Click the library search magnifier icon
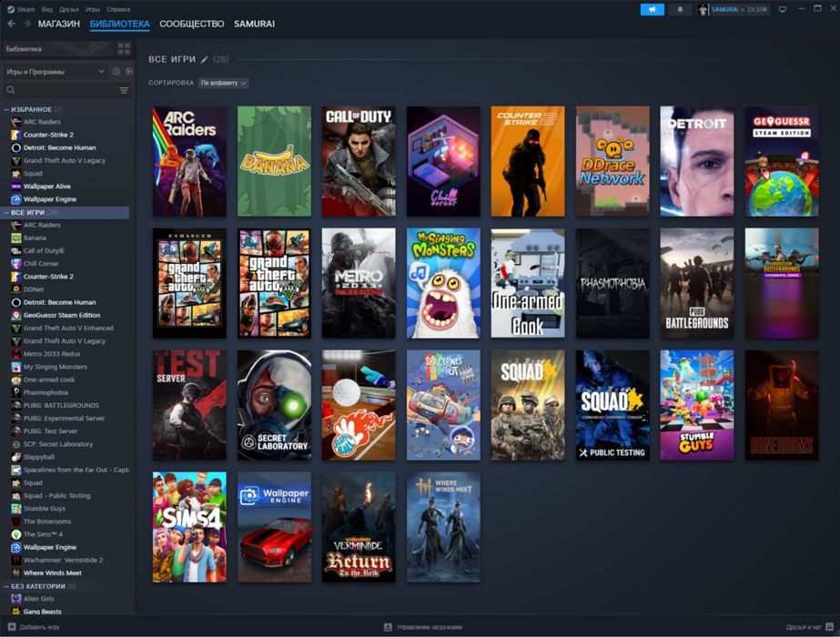The image size is (840, 637). coord(11,90)
